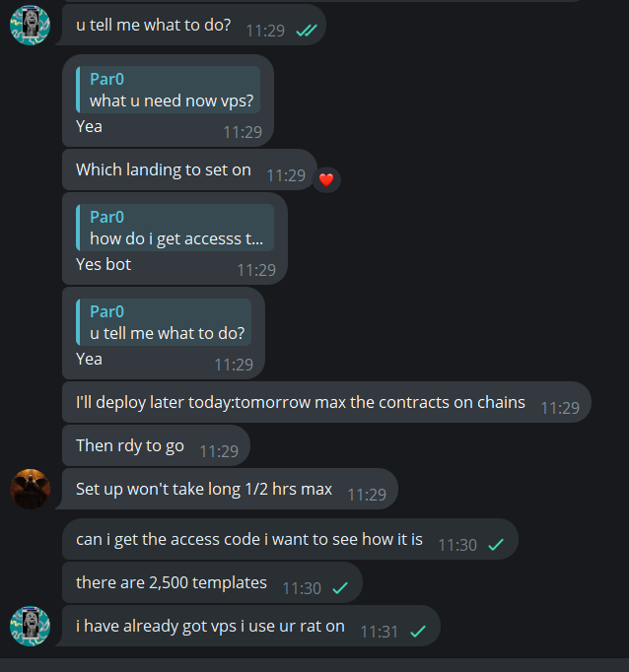Viewport: 629px width, 672px height.
Task: Click the 'I'll deploy later today' message
Action: [300, 402]
